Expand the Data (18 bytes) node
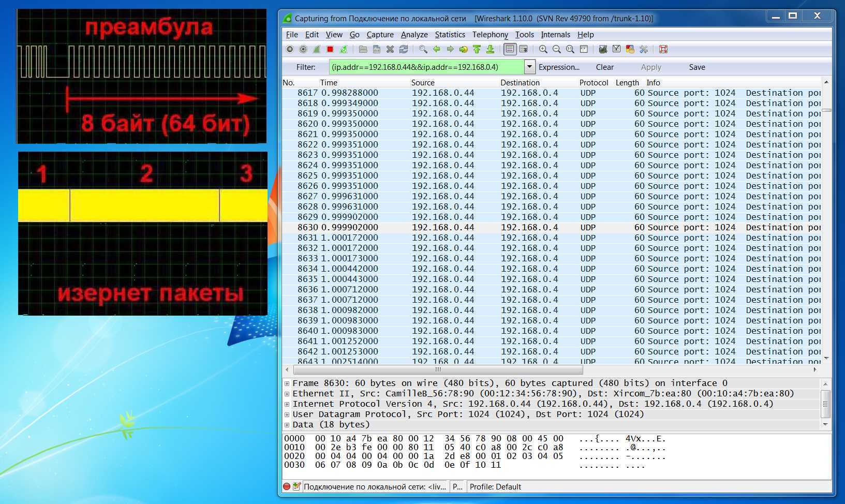The image size is (845, 504). (x=287, y=425)
